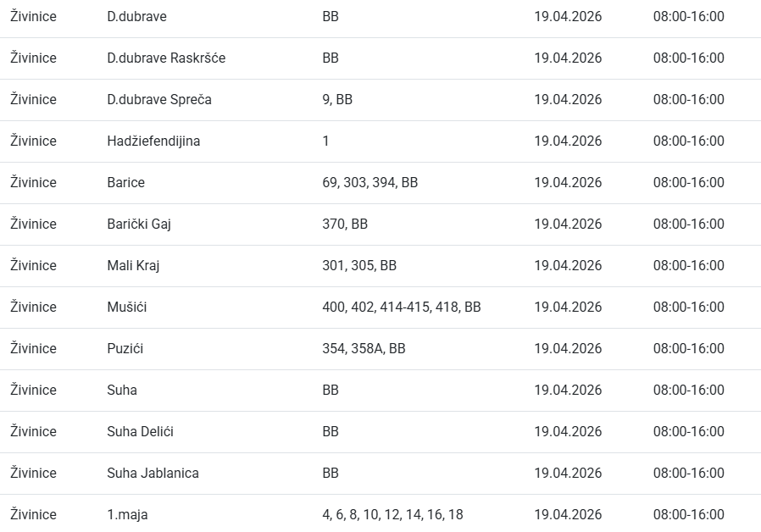Screen dimensions: 761x532
Task: Click the even house numbers list for 1.maja
Action: click(x=392, y=515)
